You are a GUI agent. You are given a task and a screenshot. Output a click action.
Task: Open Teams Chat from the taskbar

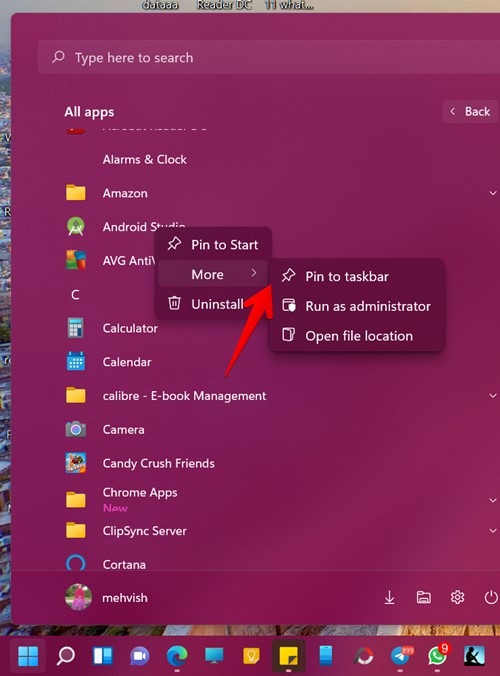tap(140, 656)
